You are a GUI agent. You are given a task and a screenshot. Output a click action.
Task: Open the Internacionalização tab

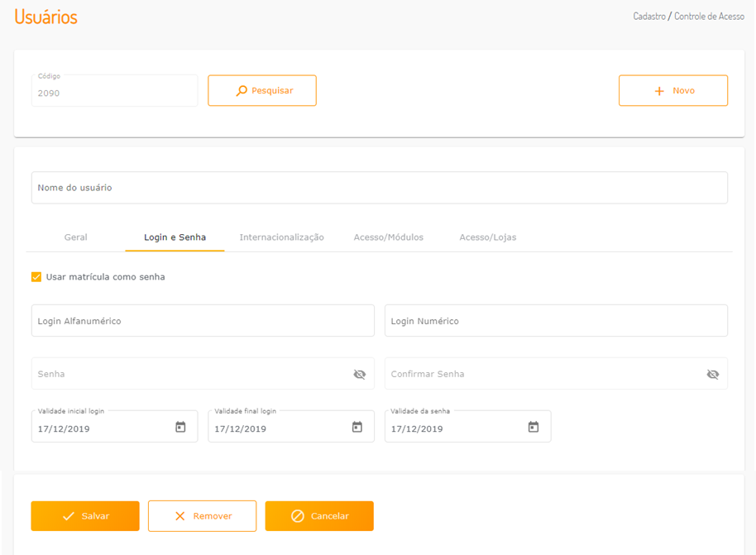tap(281, 237)
